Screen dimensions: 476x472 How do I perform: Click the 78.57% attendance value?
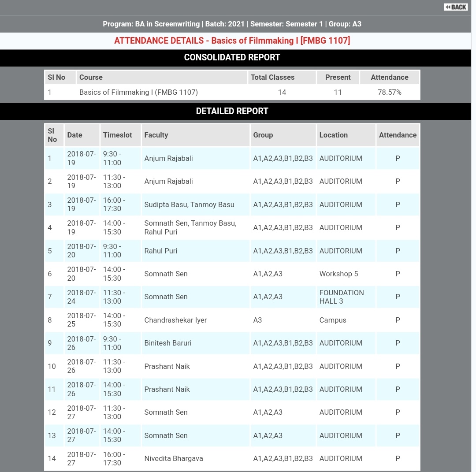tap(389, 92)
